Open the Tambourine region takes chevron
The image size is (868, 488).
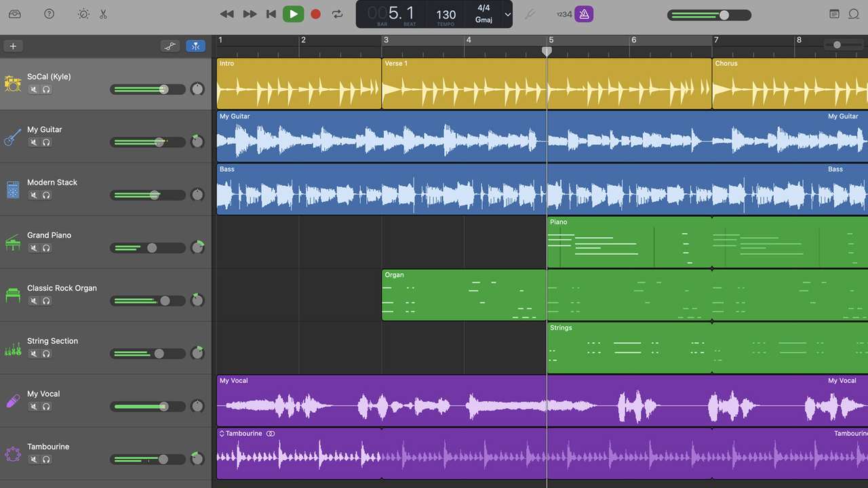tap(221, 434)
